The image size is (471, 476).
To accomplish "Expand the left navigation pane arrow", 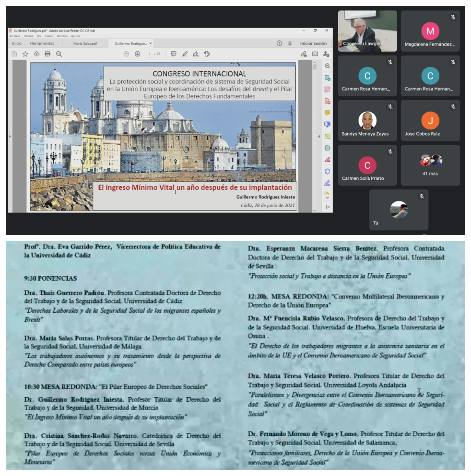I will (x=10, y=136).
